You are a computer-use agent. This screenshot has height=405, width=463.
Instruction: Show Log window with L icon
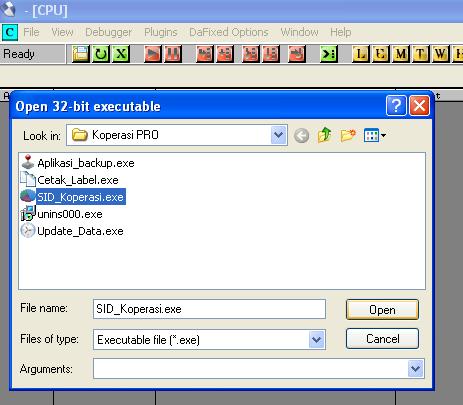(x=361, y=54)
